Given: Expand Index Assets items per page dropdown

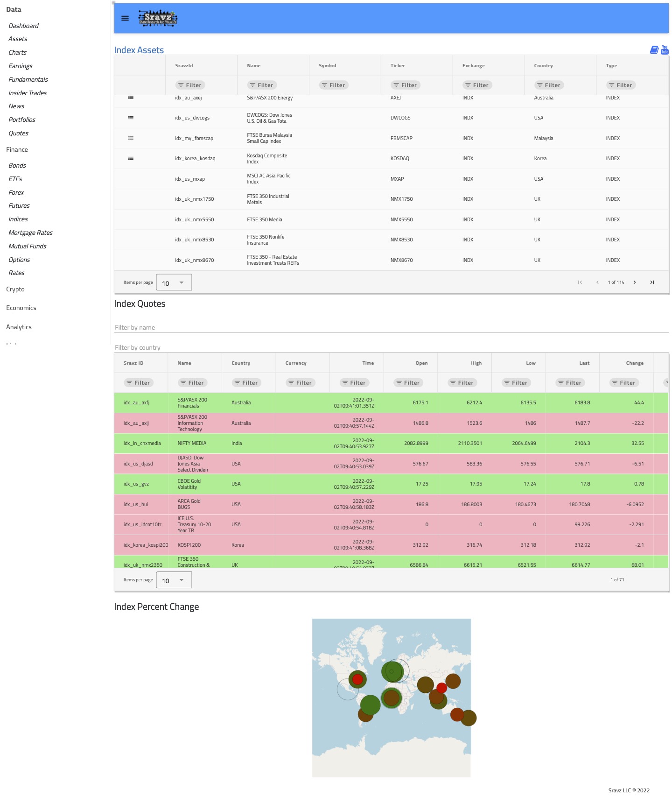Looking at the screenshot, I should pos(174,282).
